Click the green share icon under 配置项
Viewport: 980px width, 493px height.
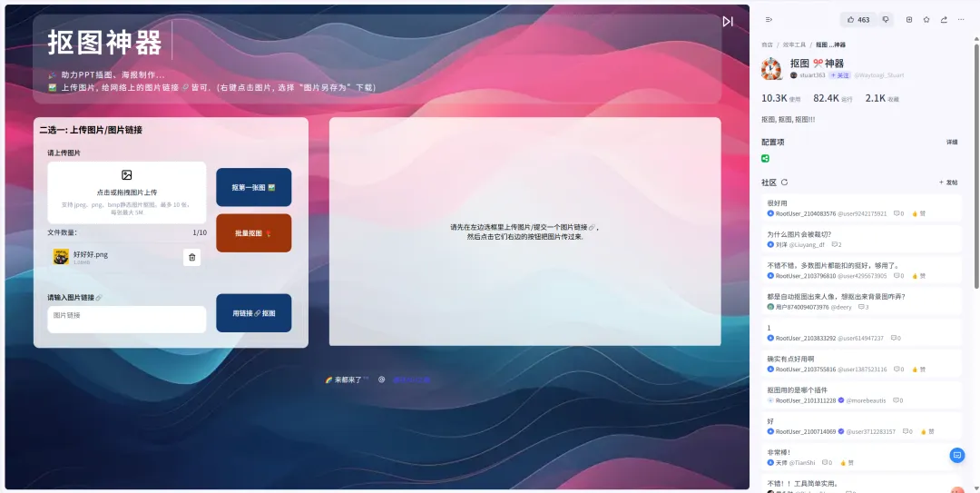(766, 159)
